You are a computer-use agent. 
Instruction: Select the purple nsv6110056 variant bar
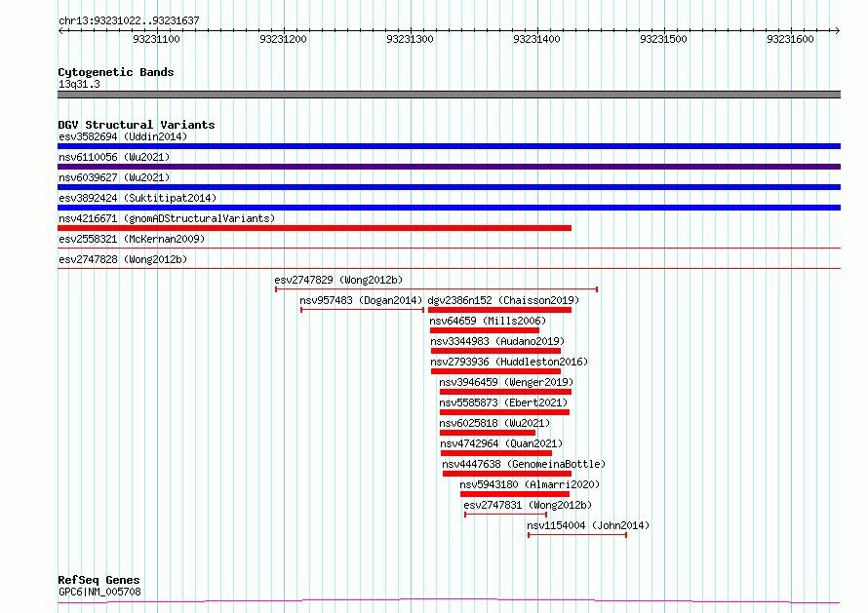tap(449, 167)
